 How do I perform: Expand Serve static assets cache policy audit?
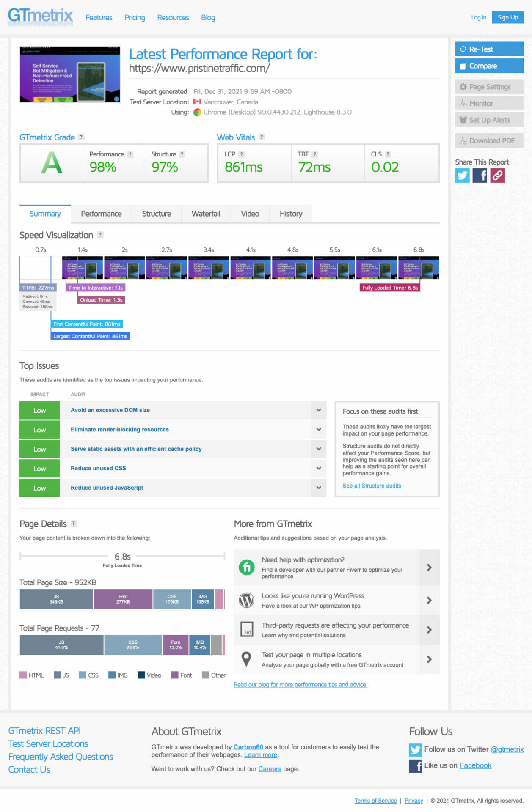click(319, 449)
